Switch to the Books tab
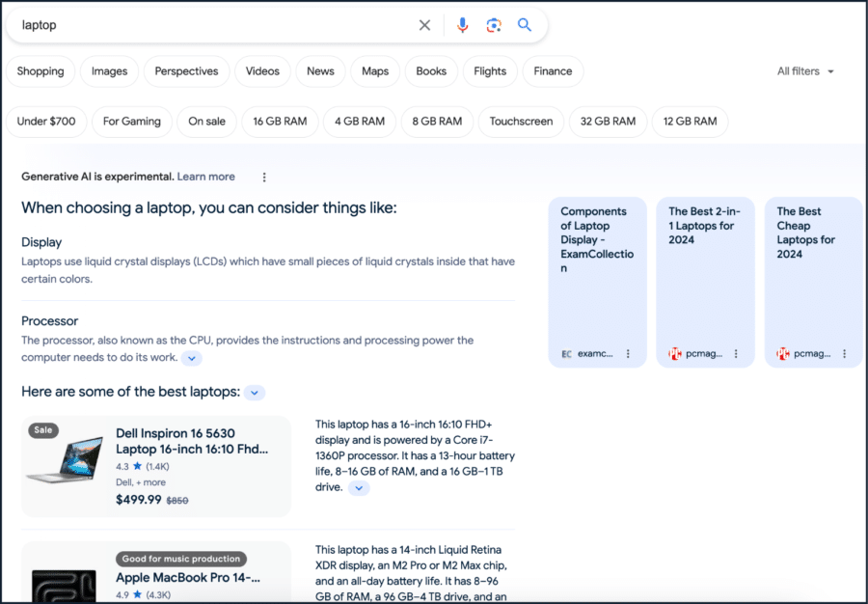Image resolution: width=868 pixels, height=604 pixels. pyautogui.click(x=431, y=71)
